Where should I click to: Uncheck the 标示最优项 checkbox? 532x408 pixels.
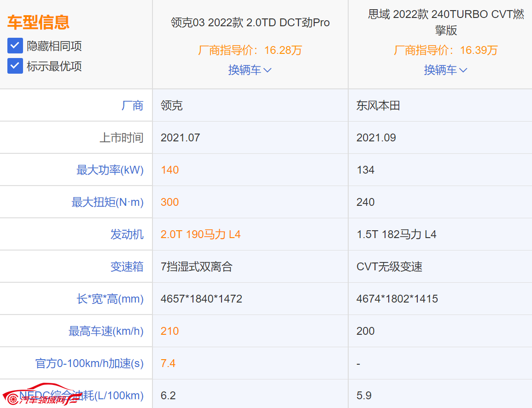(x=15, y=66)
